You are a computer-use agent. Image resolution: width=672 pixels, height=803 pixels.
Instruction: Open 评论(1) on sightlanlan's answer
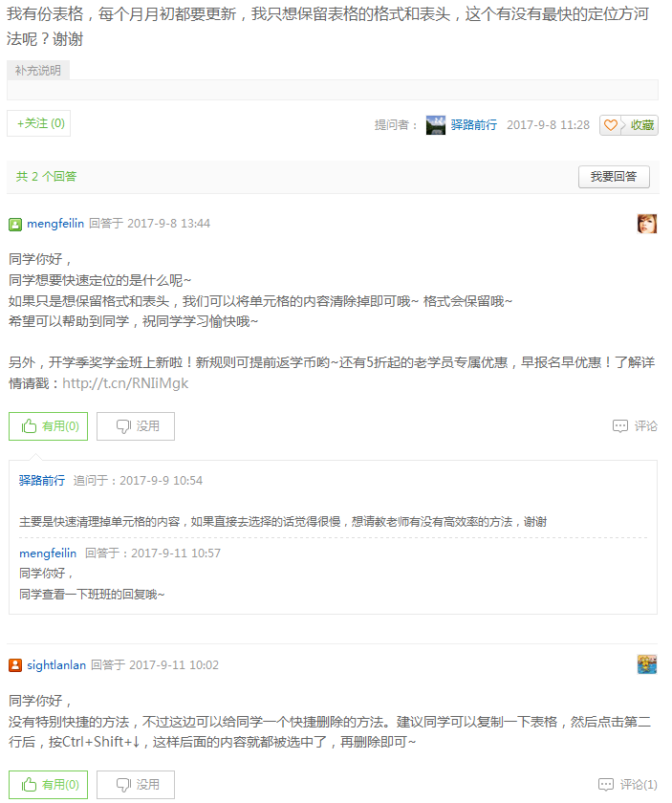pos(639,785)
